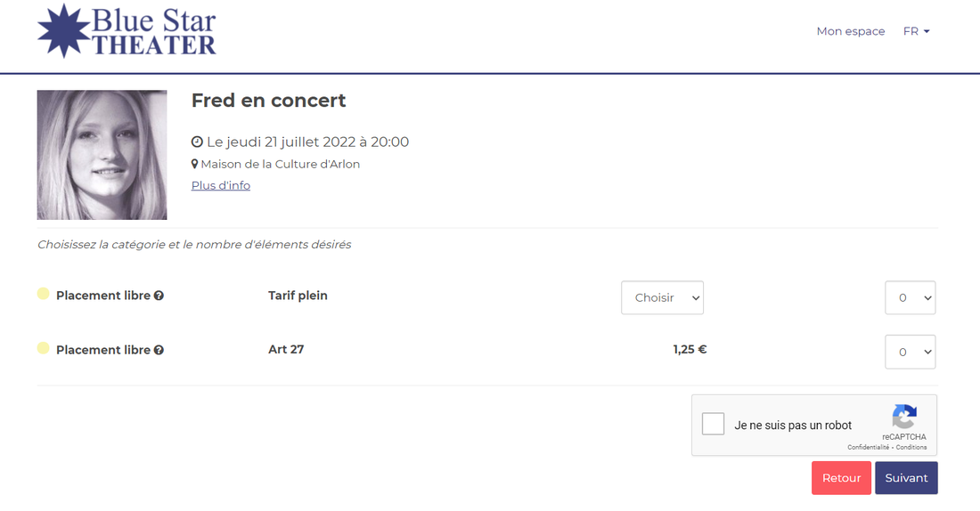The height and width of the screenshot is (511, 980).
Task: Check the "Je ne suis pas un robot" box
Action: point(713,425)
